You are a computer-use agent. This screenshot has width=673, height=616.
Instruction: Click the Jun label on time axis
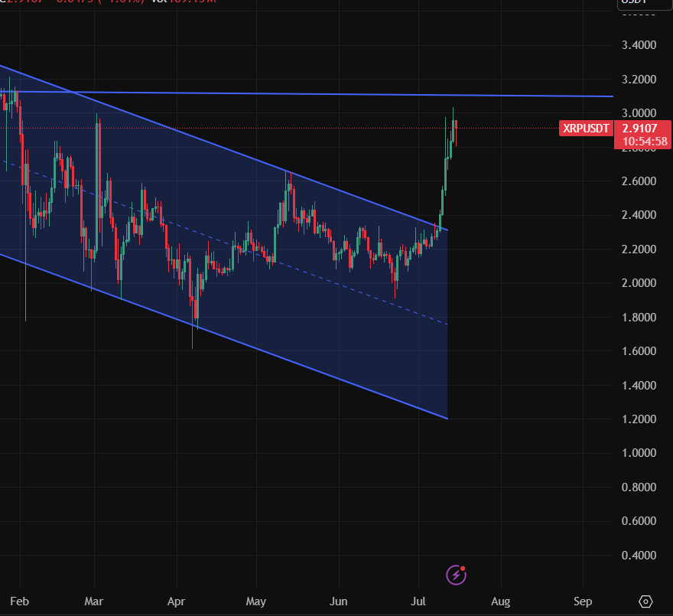tap(339, 601)
